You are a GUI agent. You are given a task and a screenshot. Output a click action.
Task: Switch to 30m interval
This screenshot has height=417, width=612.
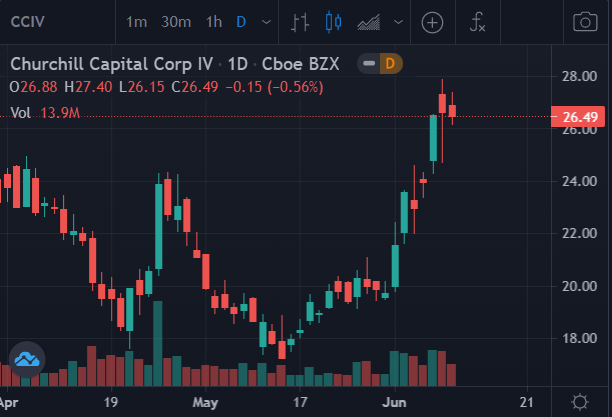[176, 22]
